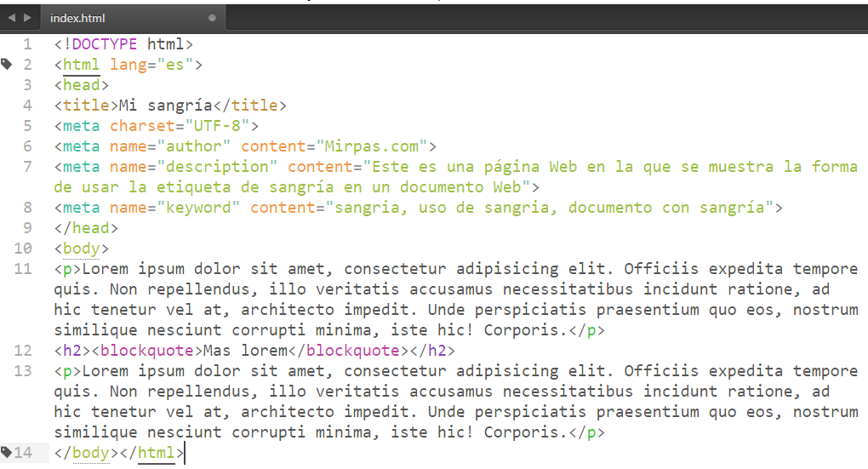Click the closing h2 tag on line 12
868x469 pixels.
[432, 351]
